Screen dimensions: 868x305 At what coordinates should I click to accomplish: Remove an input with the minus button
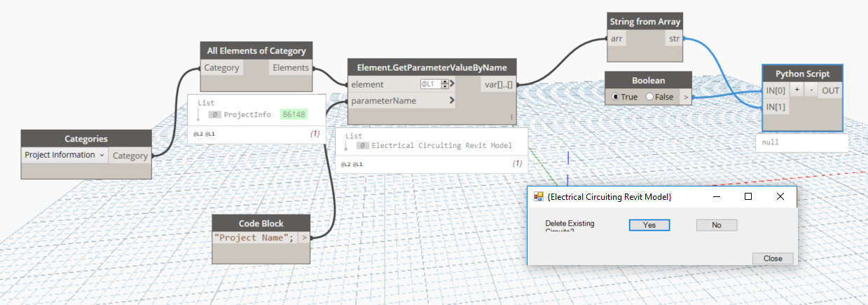click(811, 90)
